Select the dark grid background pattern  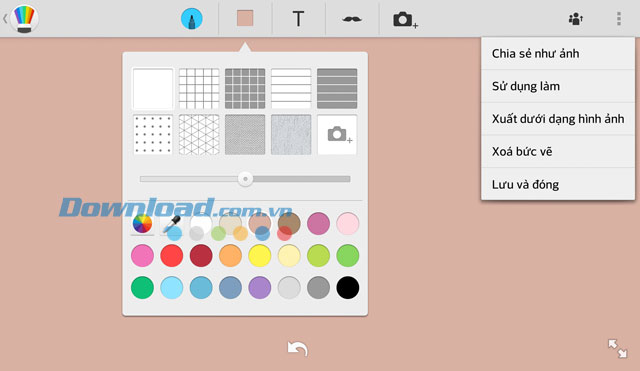click(x=245, y=89)
